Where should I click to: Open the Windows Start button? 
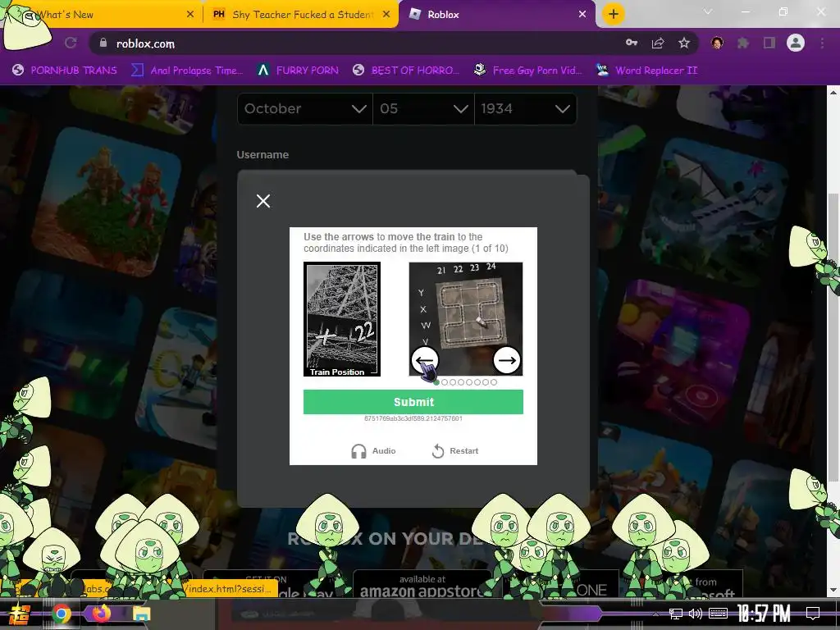(18, 614)
